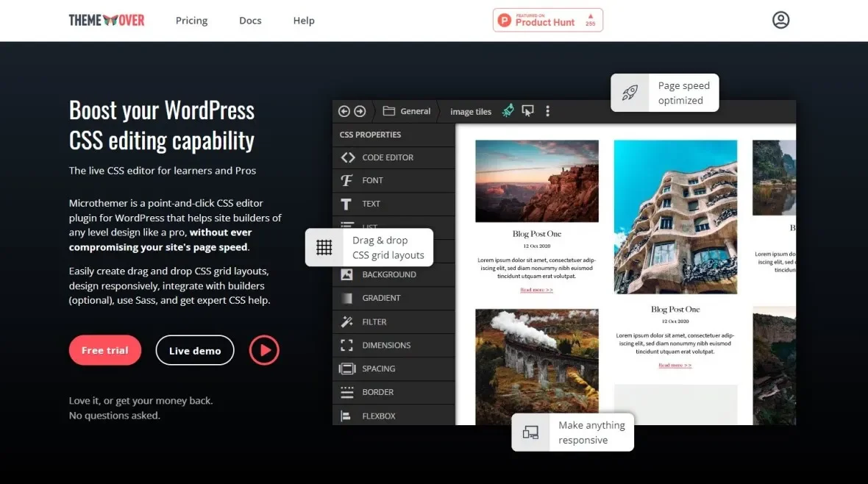Select the Dimensions properties icon
Viewport: 868px width, 484px height.
347,345
